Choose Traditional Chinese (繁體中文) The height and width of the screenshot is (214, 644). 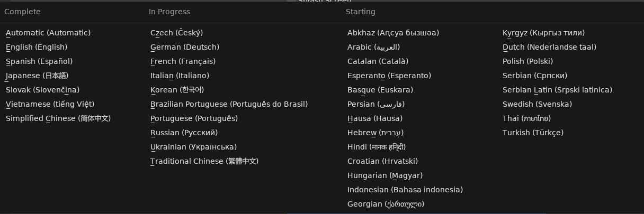(x=204, y=161)
